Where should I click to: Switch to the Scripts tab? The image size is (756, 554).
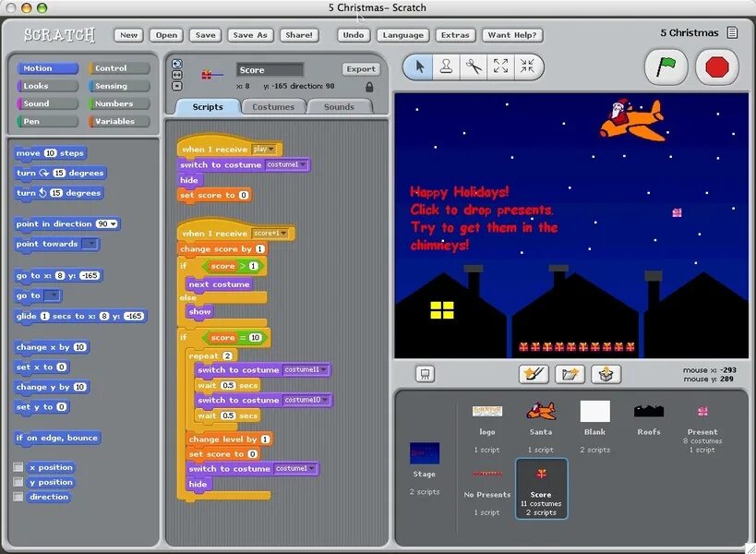pos(208,106)
